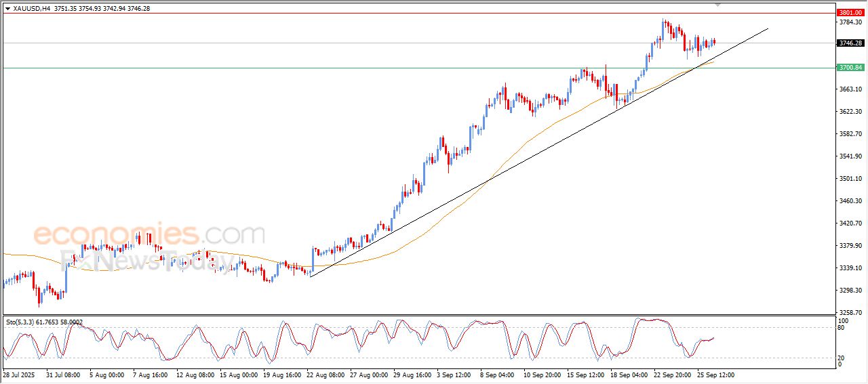Click the 15 Sep 12:00 time label
The image size is (868, 384).
pos(585,375)
